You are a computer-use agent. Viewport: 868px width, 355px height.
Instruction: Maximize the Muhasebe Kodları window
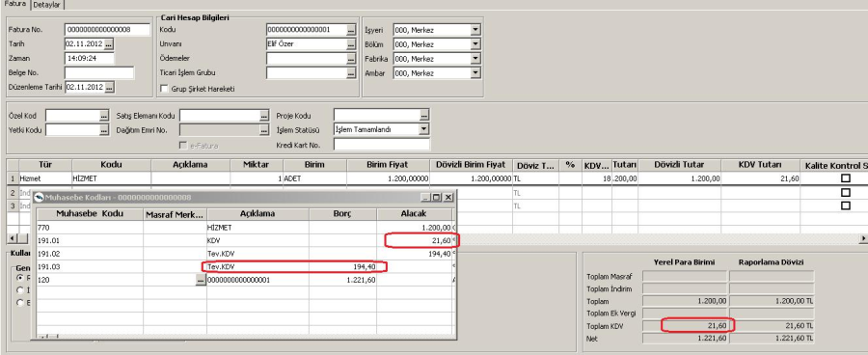tap(436, 197)
